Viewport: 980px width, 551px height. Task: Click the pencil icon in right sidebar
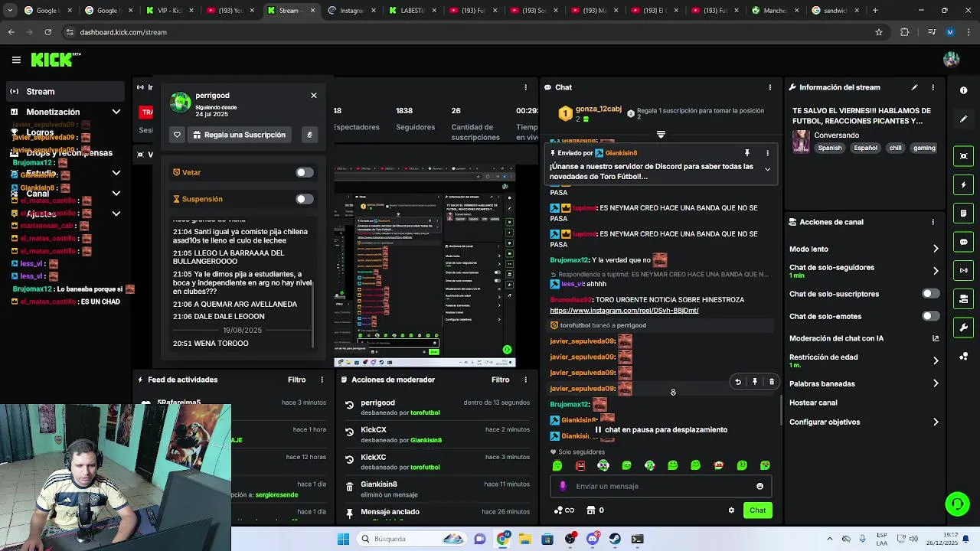[x=964, y=119]
